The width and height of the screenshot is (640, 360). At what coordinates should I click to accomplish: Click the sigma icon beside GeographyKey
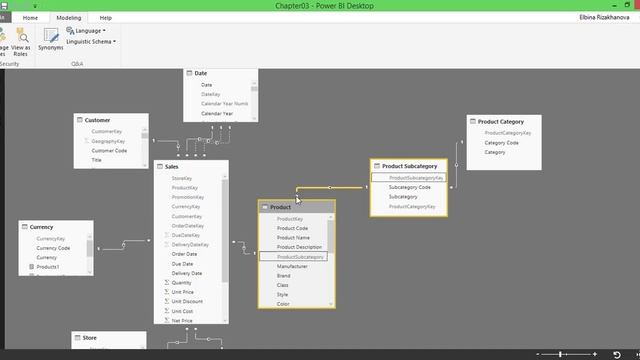point(86,141)
